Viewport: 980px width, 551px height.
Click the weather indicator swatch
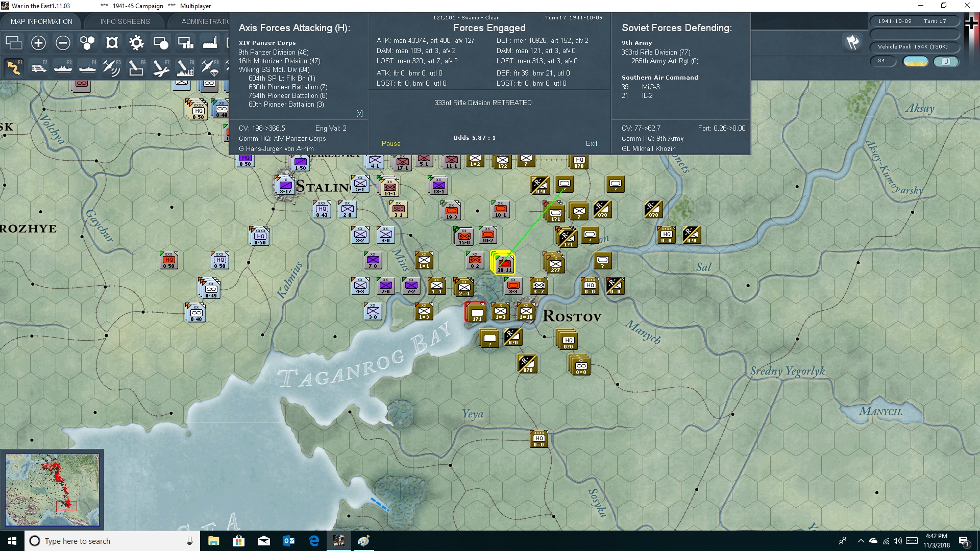coord(915,61)
